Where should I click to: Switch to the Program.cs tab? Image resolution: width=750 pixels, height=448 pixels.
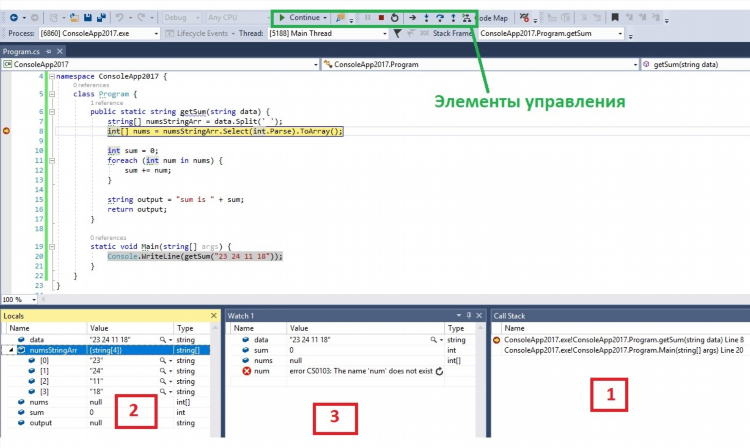point(21,51)
